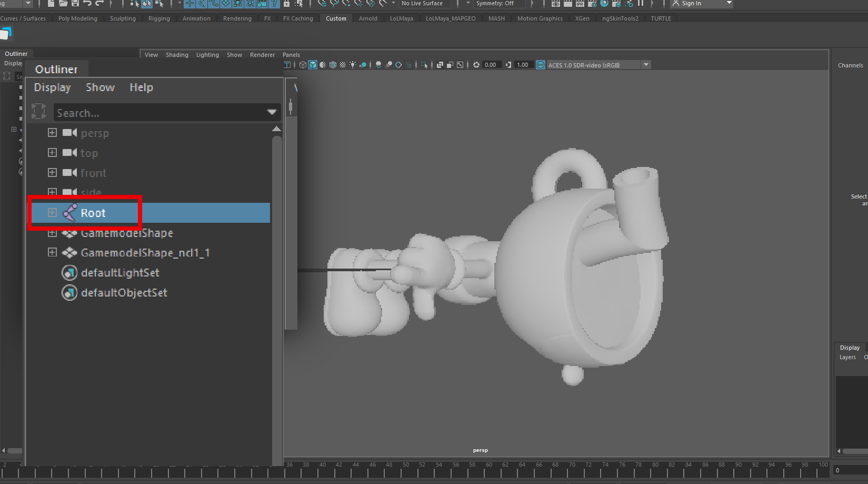Viewport: 868px width, 484px height.
Task: Select by hierarchy mode icon
Action: point(135,4)
